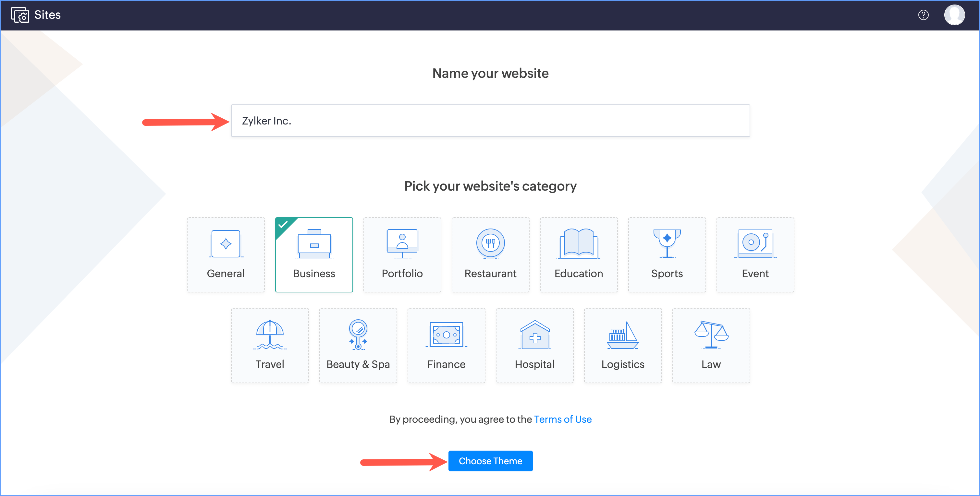Choose the Finance money icon
This screenshot has width=980, height=496.
point(446,335)
